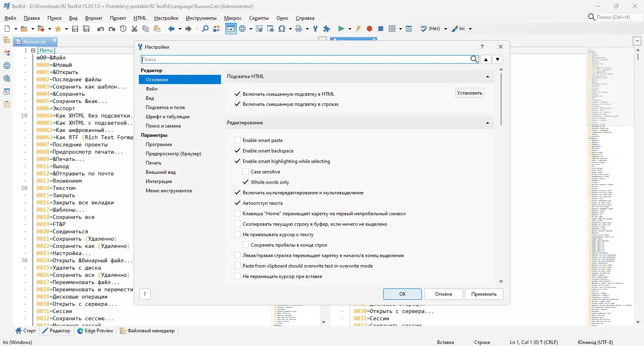Toggle mixed highlighting in HTML checkbox
The width and height of the screenshot is (644, 346).
(x=237, y=94)
